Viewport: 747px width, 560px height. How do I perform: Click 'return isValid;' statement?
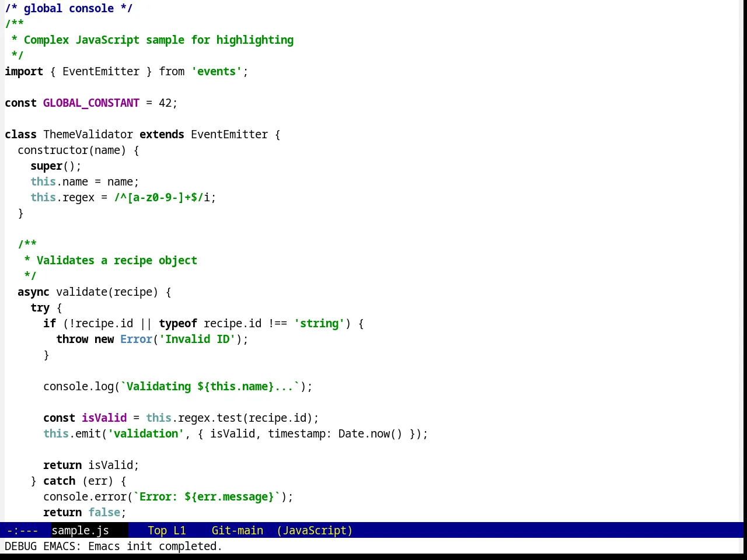91,465
